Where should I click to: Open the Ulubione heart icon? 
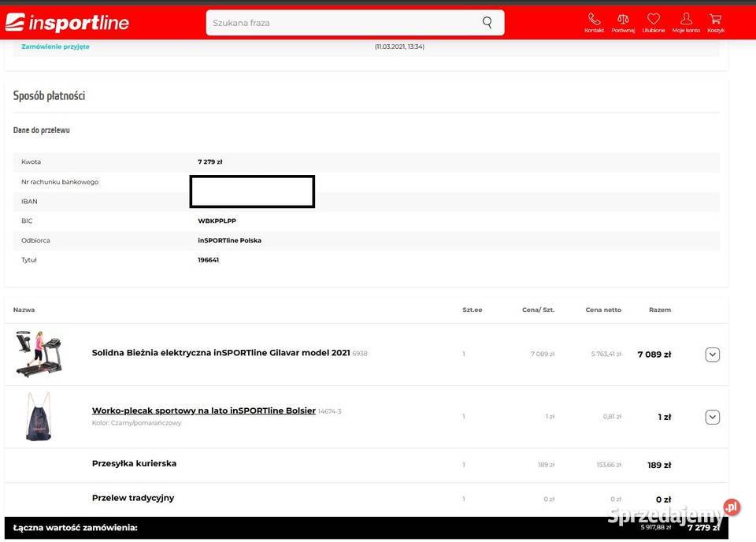coord(653,19)
